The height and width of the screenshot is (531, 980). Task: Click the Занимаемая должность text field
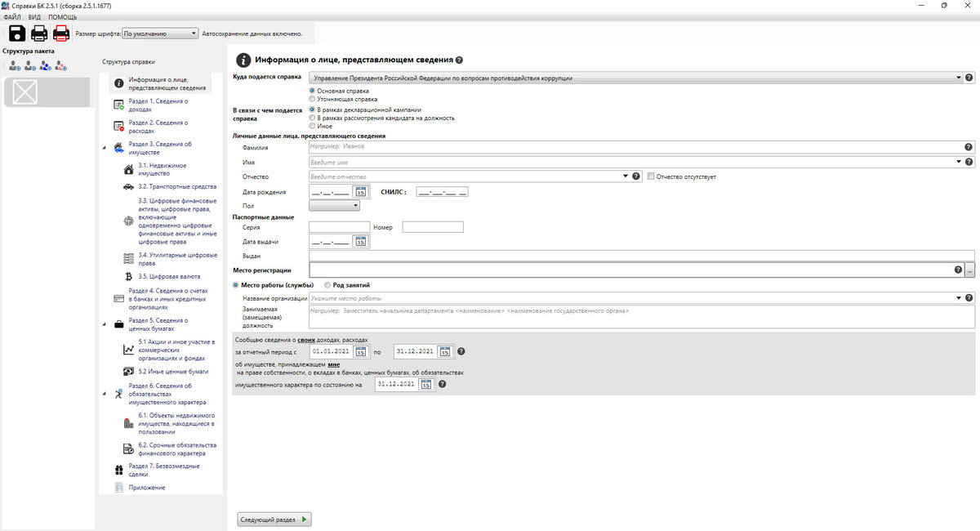pyautogui.click(x=642, y=317)
